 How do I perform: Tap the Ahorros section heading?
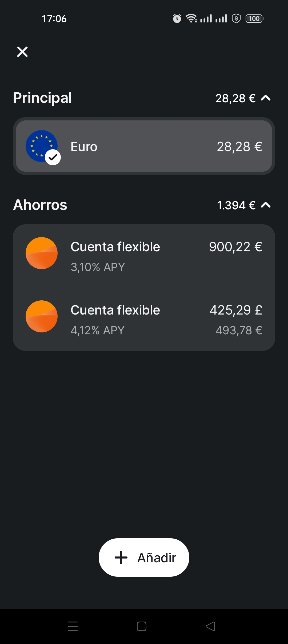point(40,205)
